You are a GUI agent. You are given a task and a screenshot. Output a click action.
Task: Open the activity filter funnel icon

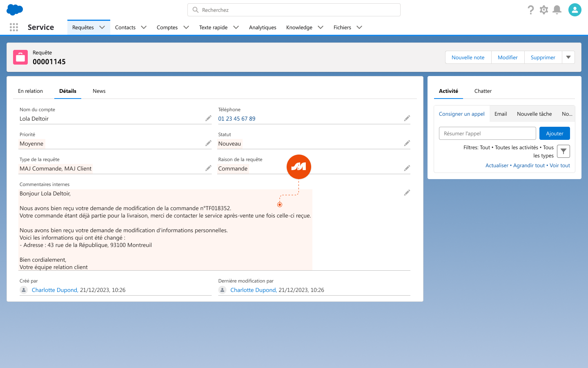coord(563,151)
